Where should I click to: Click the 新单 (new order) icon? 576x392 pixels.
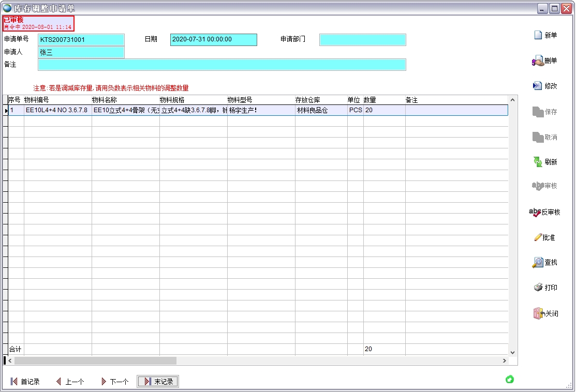(x=538, y=35)
